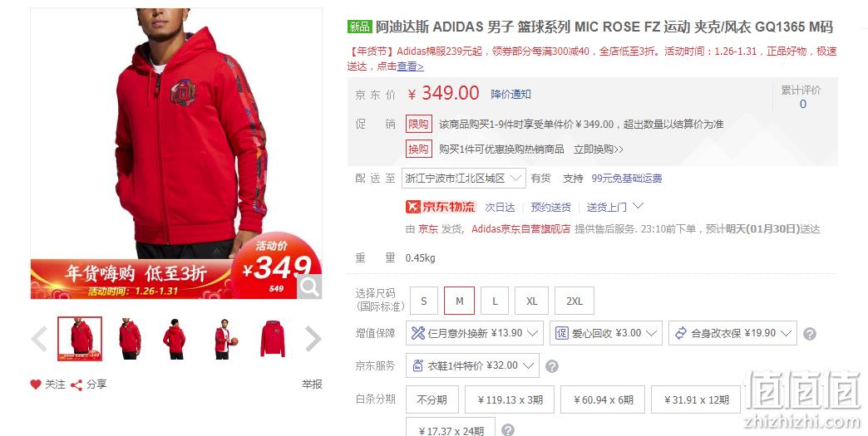Select the back-view hoodie thumbnail
Image resolution: width=868 pixels, height=436 pixels.
[175, 339]
